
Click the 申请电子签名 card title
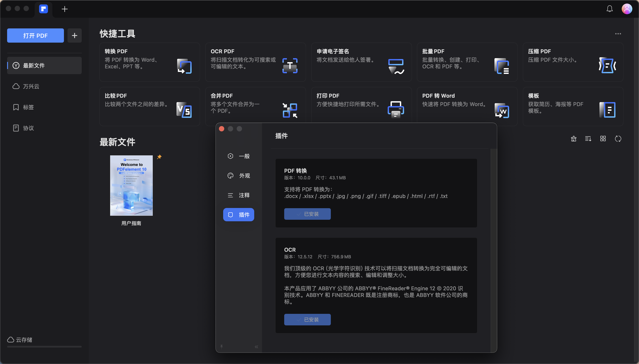point(333,51)
